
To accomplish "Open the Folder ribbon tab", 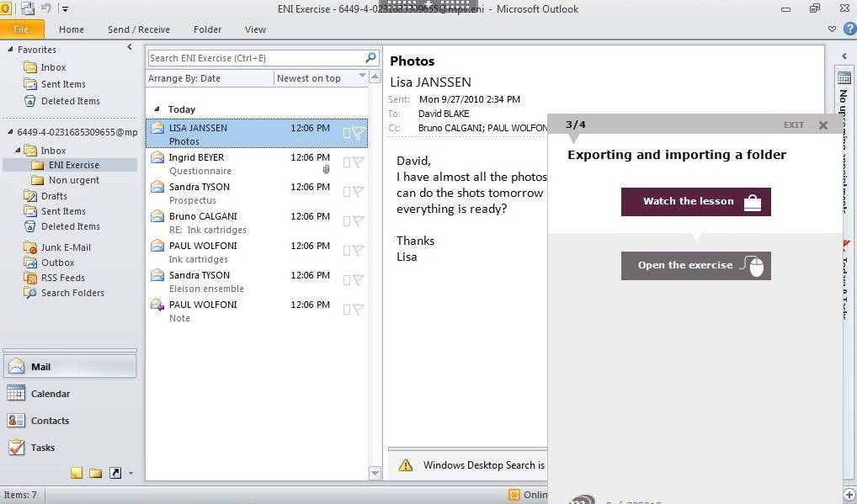I will point(207,29).
